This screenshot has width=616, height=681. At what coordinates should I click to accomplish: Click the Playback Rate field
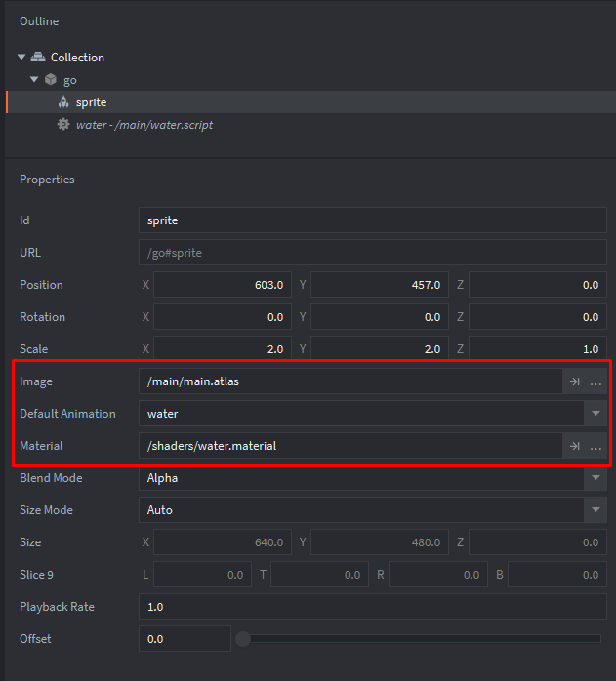(371, 607)
